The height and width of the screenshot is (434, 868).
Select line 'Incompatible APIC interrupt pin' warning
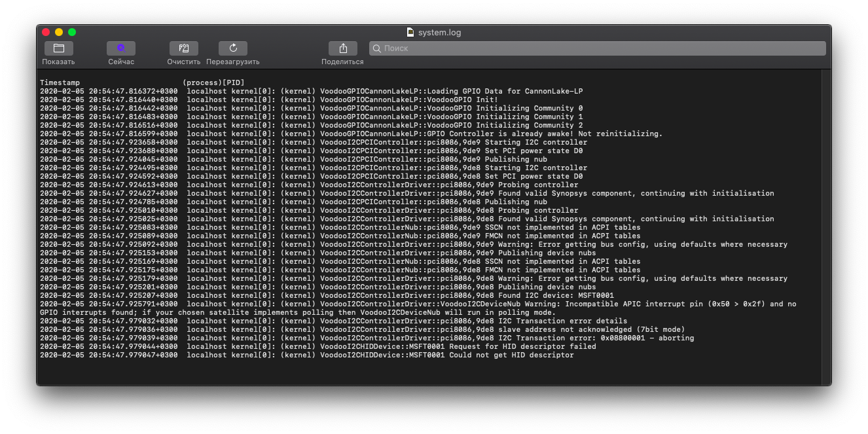[418, 308]
